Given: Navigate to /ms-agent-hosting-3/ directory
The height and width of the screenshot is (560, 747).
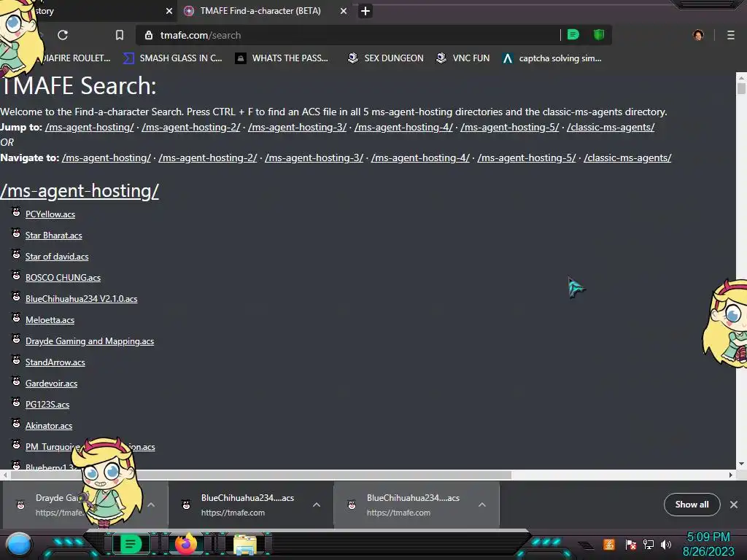Looking at the screenshot, I should [x=314, y=157].
